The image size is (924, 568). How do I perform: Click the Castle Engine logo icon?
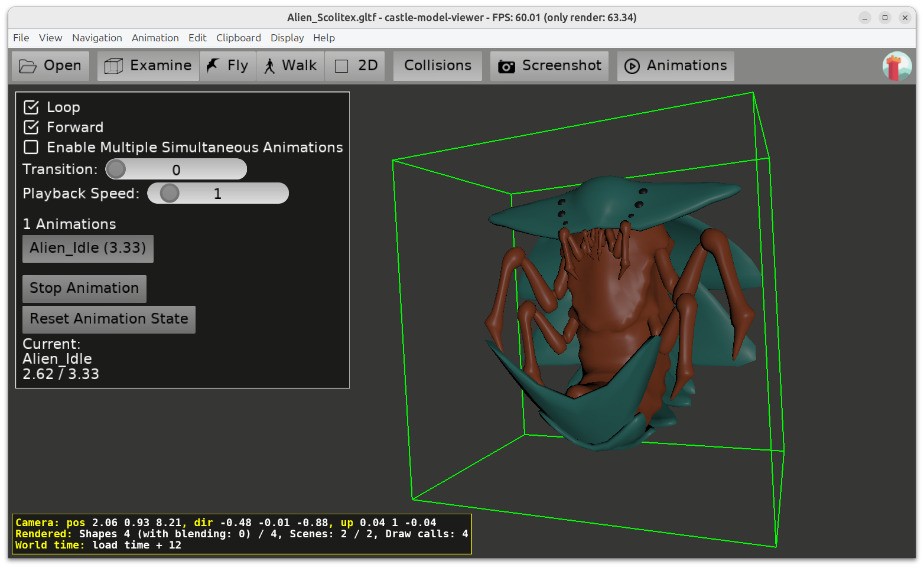(x=897, y=66)
